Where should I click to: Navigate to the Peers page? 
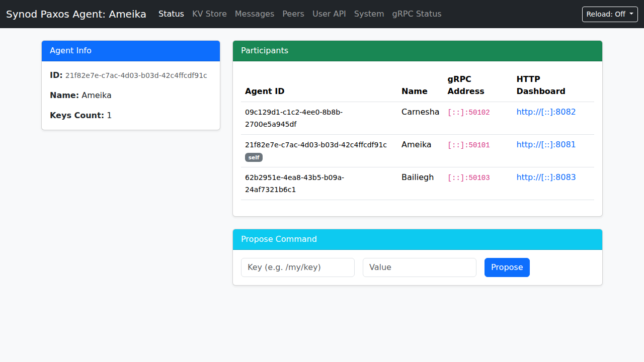(293, 14)
